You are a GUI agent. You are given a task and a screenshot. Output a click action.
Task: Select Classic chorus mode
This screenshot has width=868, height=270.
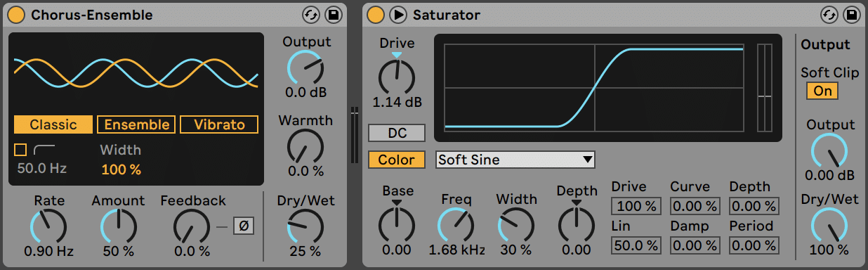[53, 124]
